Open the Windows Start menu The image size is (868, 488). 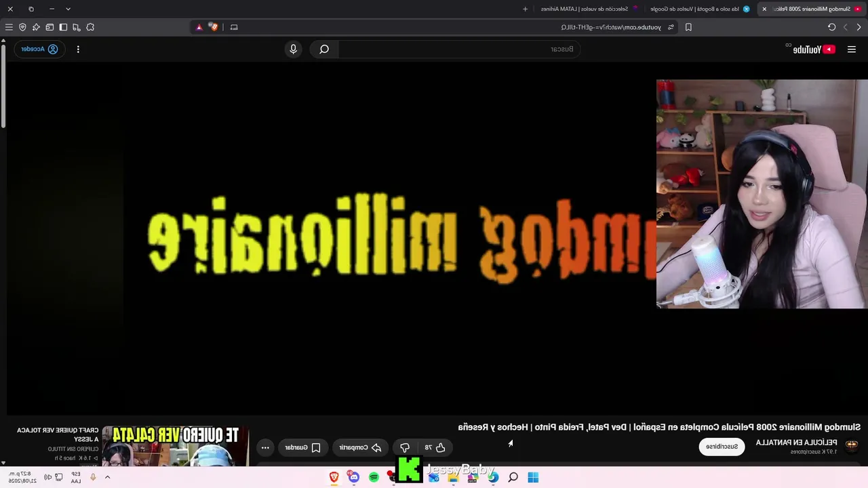[533, 477]
